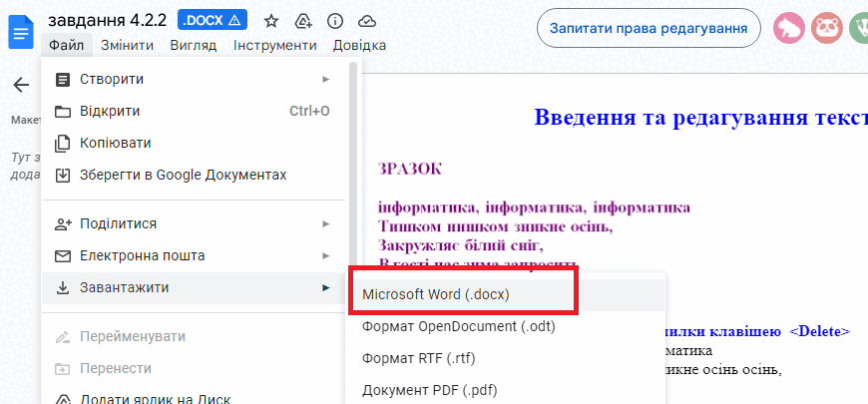Open the Файл menu

(66, 45)
